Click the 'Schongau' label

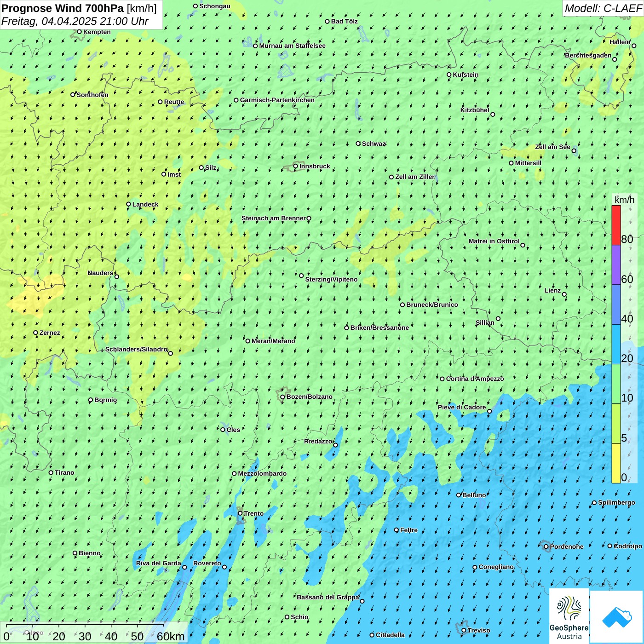tap(215, 6)
